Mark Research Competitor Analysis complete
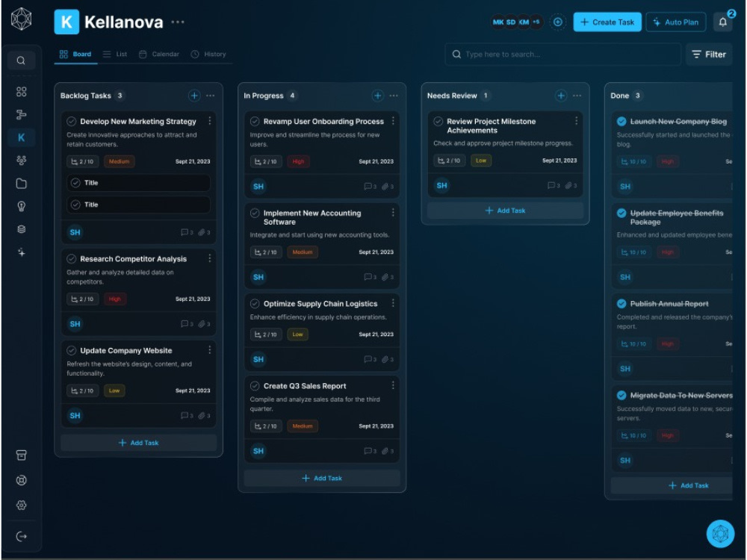This screenshot has width=747, height=560. click(x=71, y=258)
